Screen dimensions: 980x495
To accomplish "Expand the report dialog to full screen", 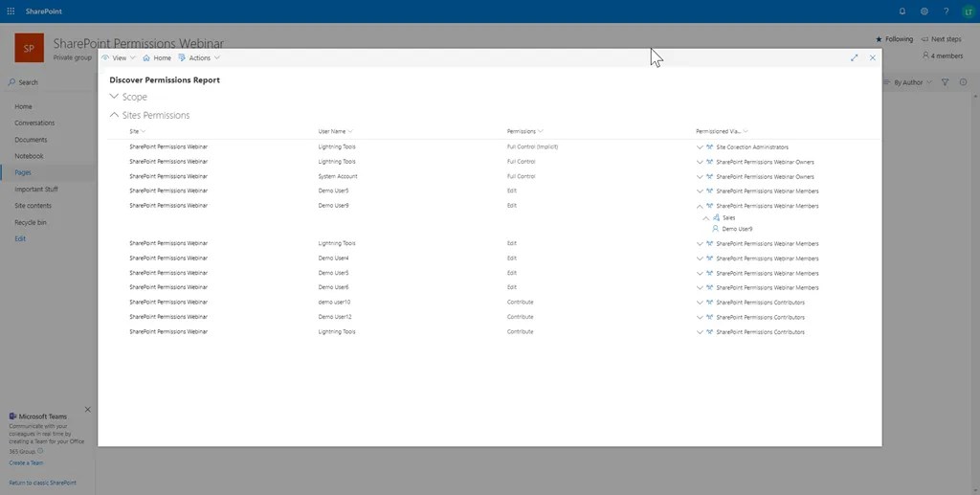I will [x=854, y=57].
